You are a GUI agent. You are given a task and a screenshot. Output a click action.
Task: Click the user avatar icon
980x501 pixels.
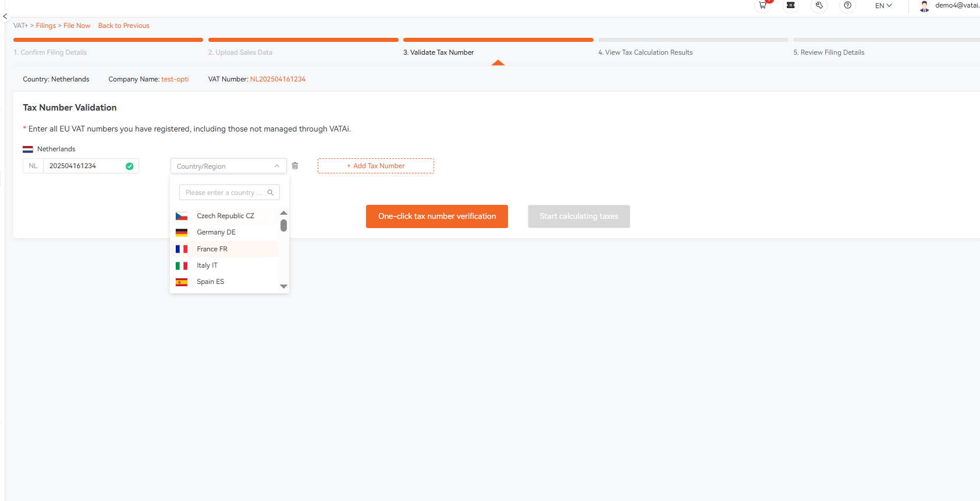coord(924,6)
